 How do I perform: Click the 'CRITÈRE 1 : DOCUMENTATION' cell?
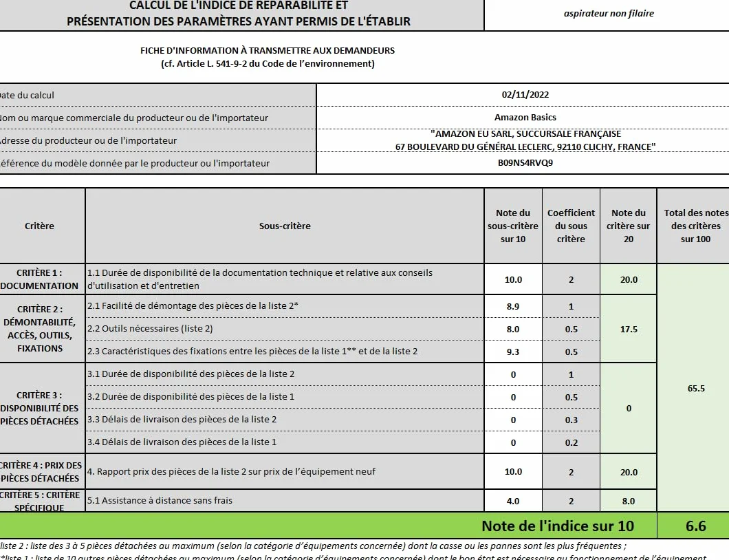tap(39, 279)
